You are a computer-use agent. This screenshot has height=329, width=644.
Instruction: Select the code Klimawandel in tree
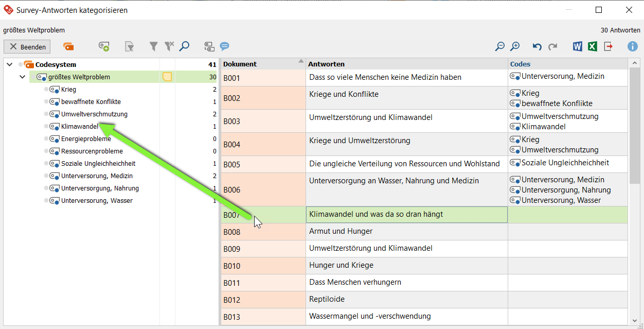pos(80,127)
